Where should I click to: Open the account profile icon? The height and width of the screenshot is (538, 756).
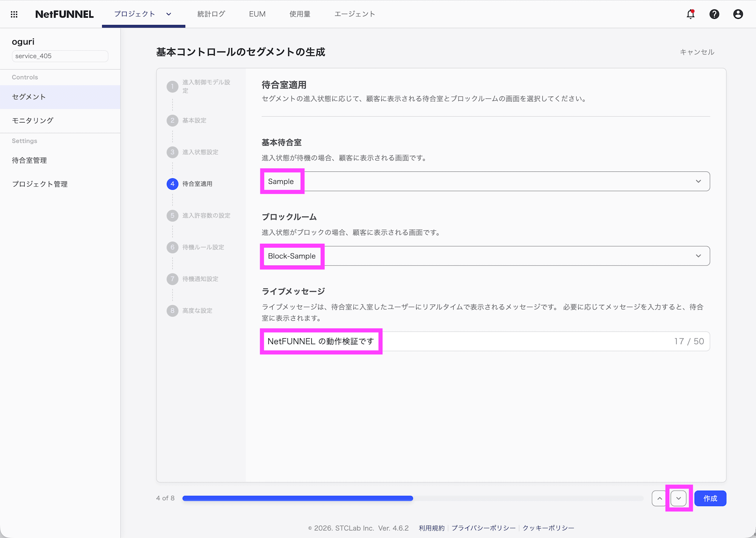tap(738, 14)
